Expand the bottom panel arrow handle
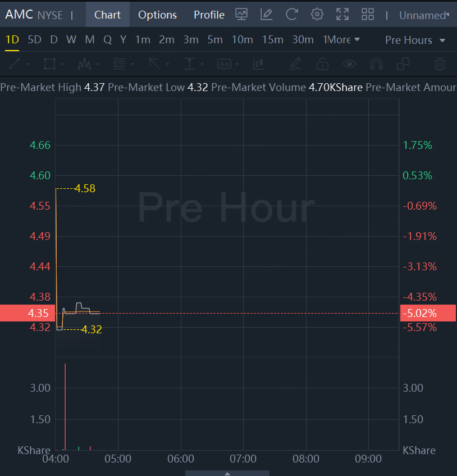 coord(227,474)
